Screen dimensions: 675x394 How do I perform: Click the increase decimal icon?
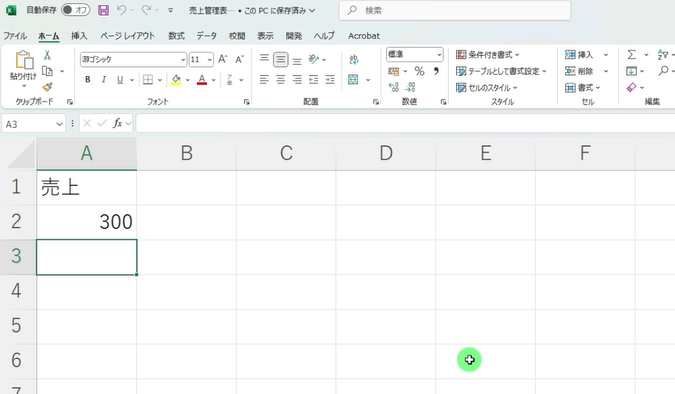pos(393,87)
